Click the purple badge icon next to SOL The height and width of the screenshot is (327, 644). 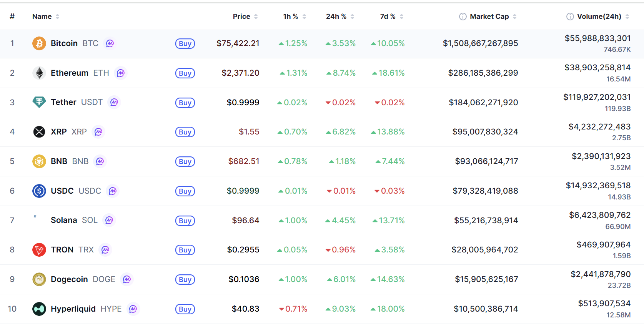tap(109, 220)
